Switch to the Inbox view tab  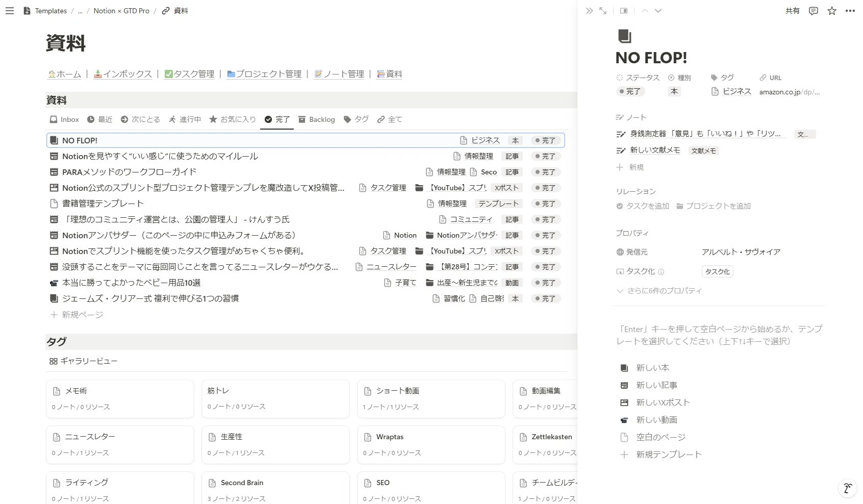coord(64,119)
